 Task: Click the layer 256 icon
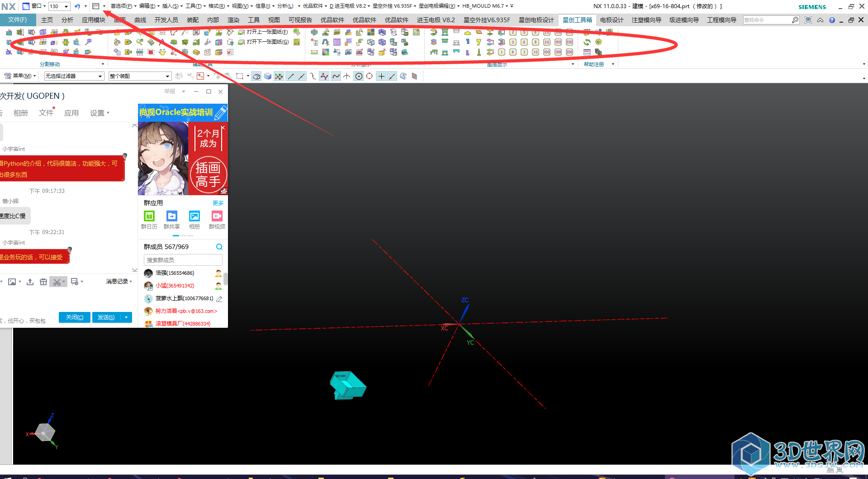click(x=569, y=52)
